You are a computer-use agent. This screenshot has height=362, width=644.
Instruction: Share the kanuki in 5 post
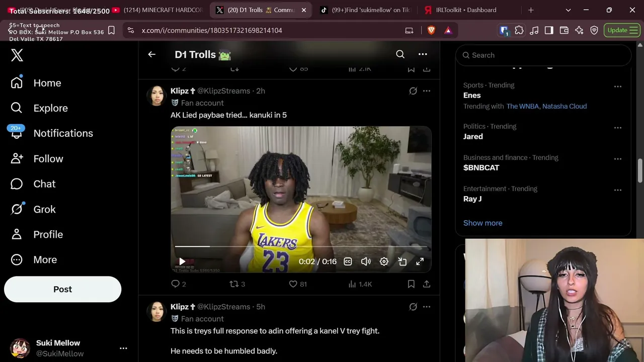click(x=427, y=284)
